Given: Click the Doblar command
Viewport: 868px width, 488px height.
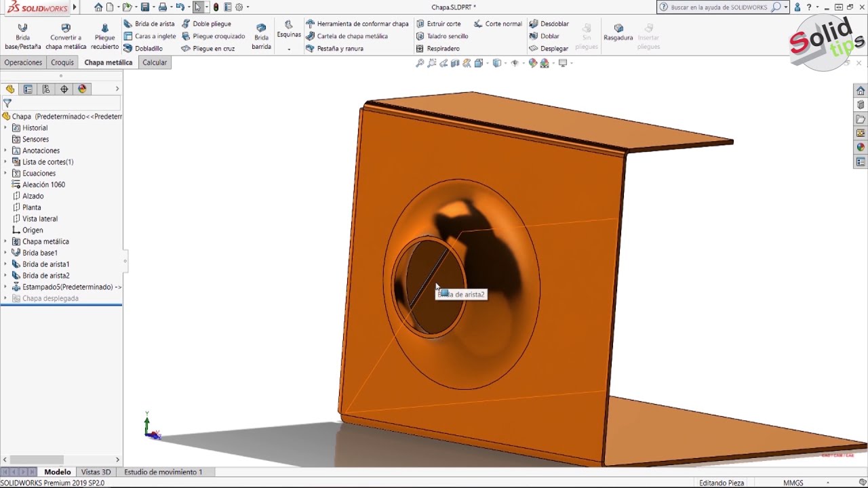Looking at the screenshot, I should [544, 36].
